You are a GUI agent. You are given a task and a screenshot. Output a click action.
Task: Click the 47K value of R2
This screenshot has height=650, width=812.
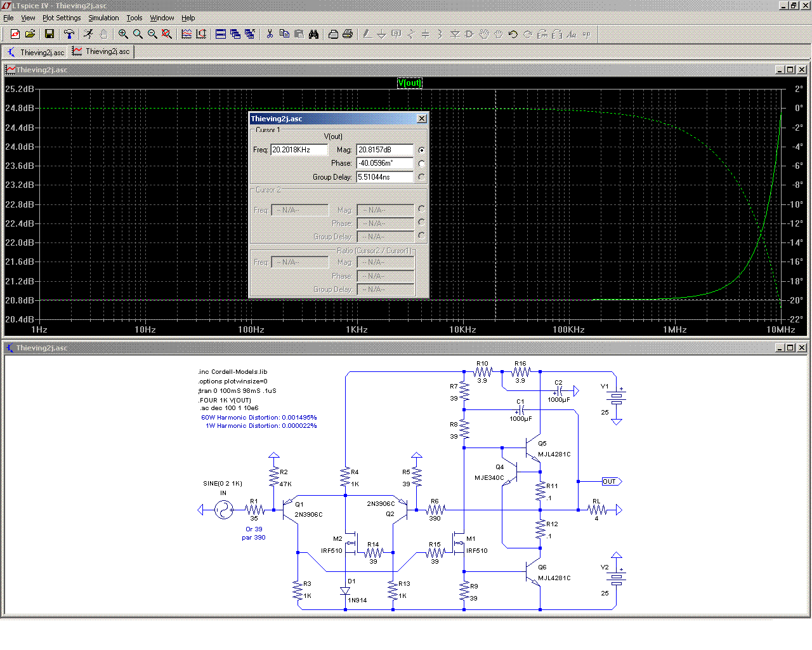click(285, 484)
